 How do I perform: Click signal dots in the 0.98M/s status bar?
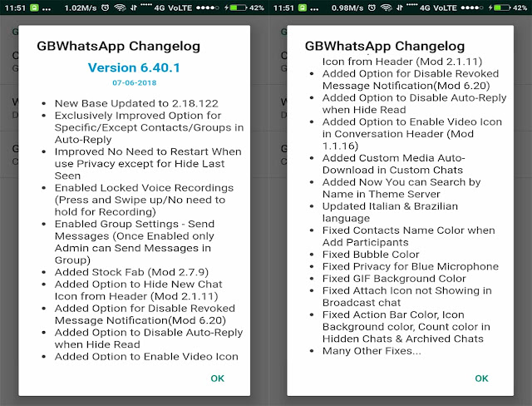pyautogui.click(x=472, y=7)
